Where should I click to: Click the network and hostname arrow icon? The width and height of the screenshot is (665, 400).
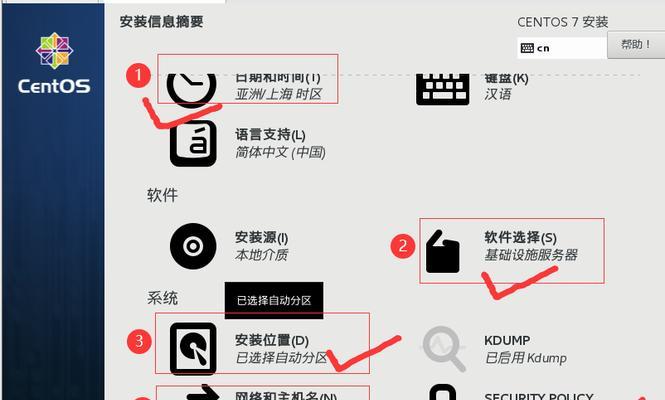point(203,392)
